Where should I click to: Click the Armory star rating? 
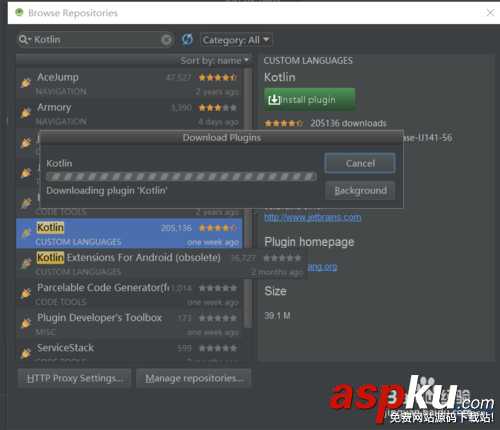[x=218, y=108]
